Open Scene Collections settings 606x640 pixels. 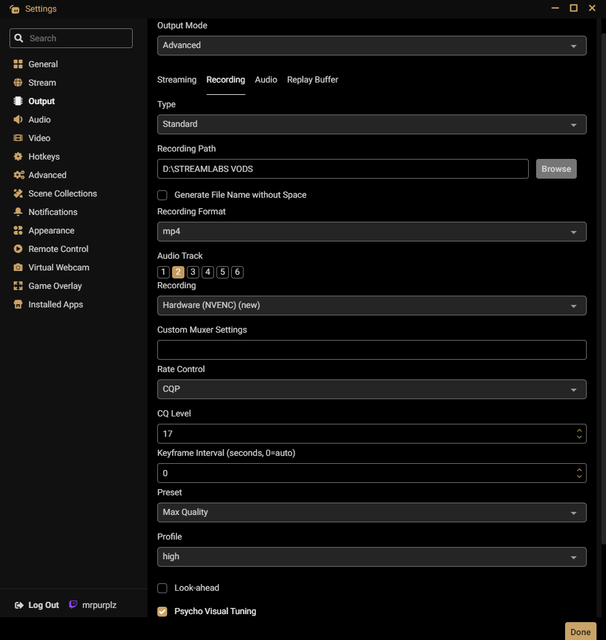62,193
